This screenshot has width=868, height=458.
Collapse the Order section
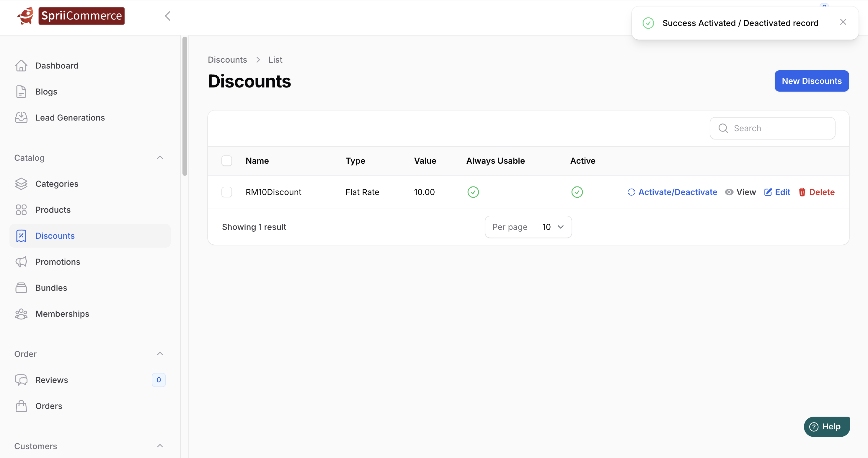[x=160, y=354]
